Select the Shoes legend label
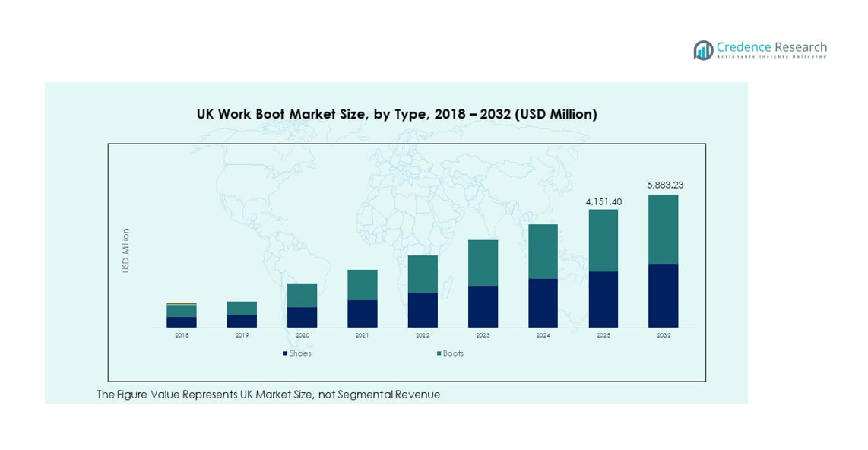This screenshot has height=450, width=868. coord(299,353)
